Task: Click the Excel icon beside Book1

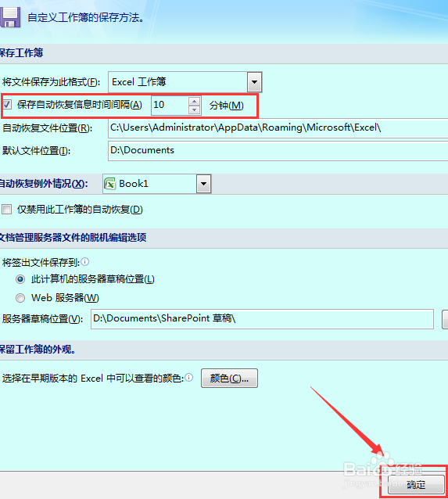Action: [x=109, y=184]
